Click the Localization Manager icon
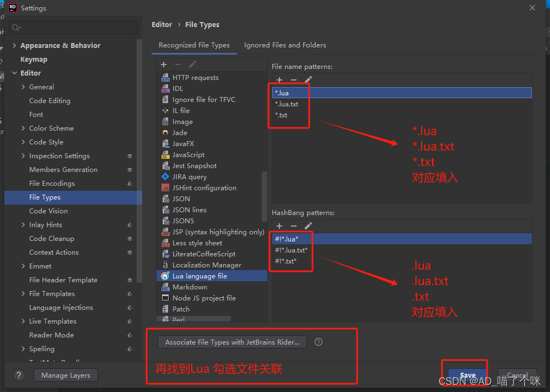The height and width of the screenshot is (392, 550). coord(165,265)
